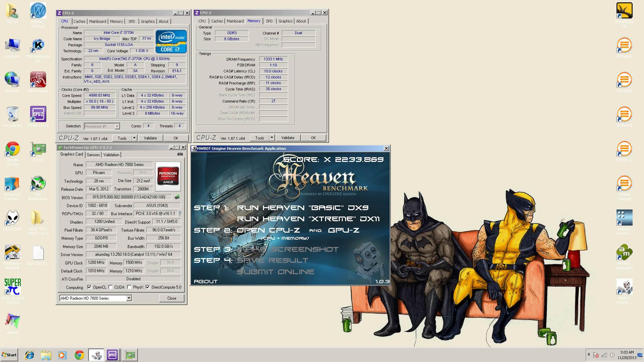This screenshot has height=362, width=644.
Task: Toggle OpenCL checkbox in GPU-Z
Action: [89, 287]
